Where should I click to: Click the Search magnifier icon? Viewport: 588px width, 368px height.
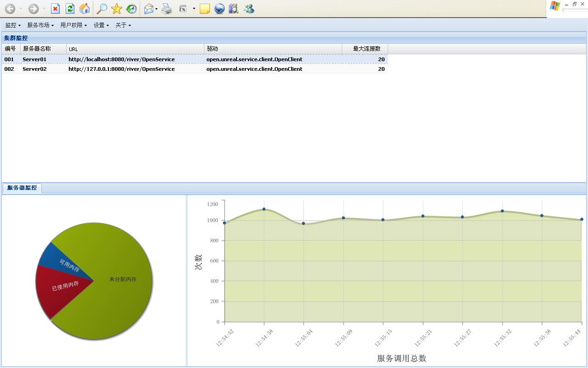pyautogui.click(x=102, y=9)
